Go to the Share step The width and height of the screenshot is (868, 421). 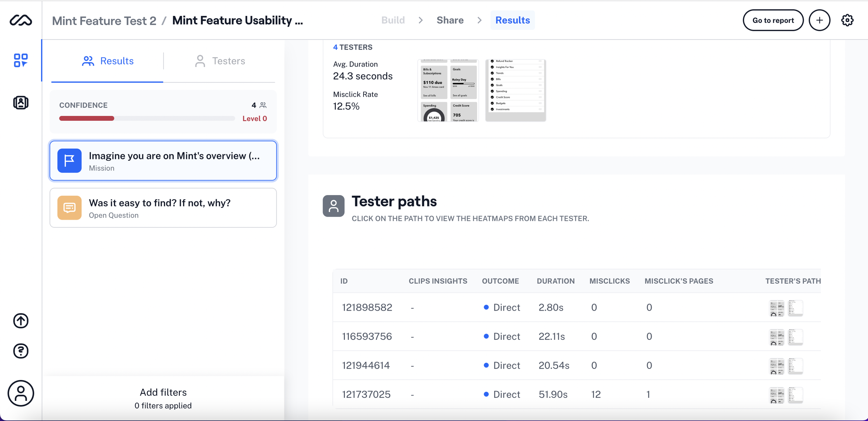pyautogui.click(x=450, y=20)
